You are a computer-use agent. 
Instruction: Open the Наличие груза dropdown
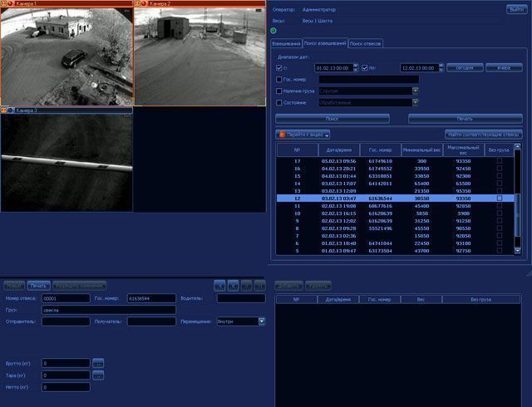[416, 91]
